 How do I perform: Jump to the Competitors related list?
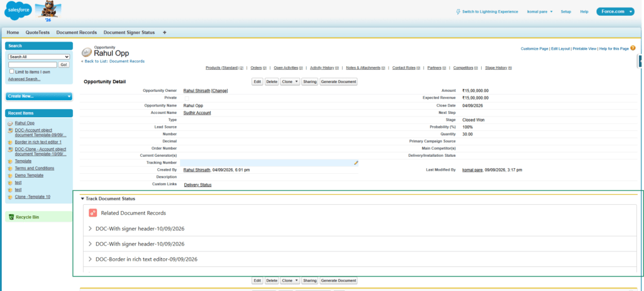point(466,67)
